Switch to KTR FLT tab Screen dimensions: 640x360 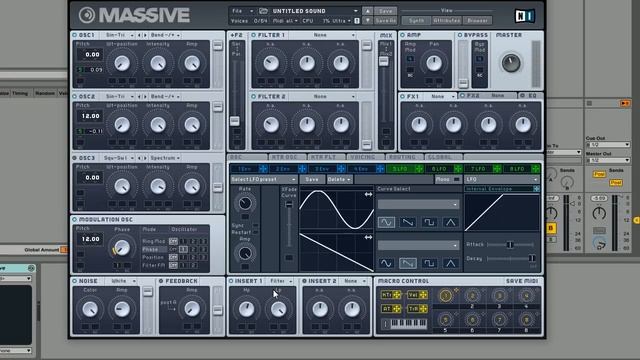click(x=325, y=157)
